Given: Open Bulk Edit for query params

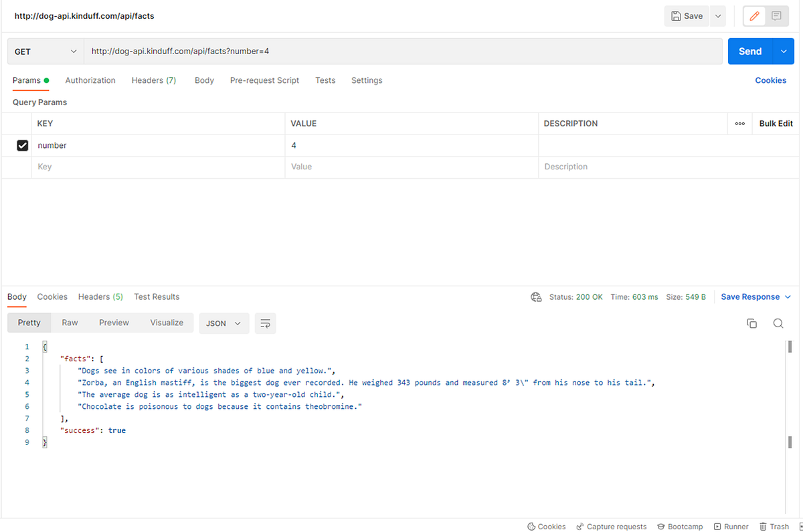Looking at the screenshot, I should [775, 123].
